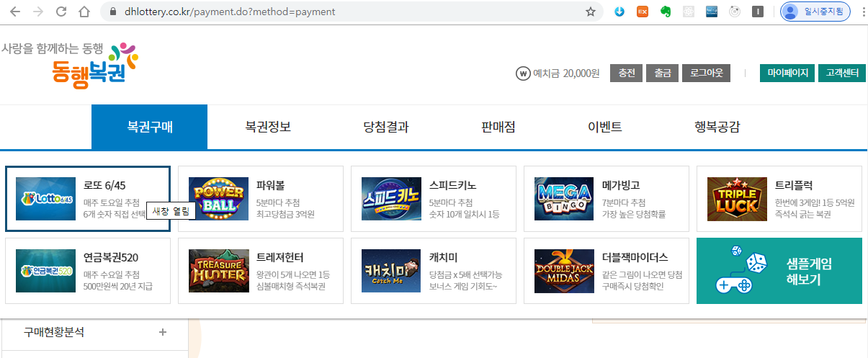Image resolution: width=868 pixels, height=358 pixels.
Task: Click the Treasure Hunter game logo
Action: click(218, 271)
